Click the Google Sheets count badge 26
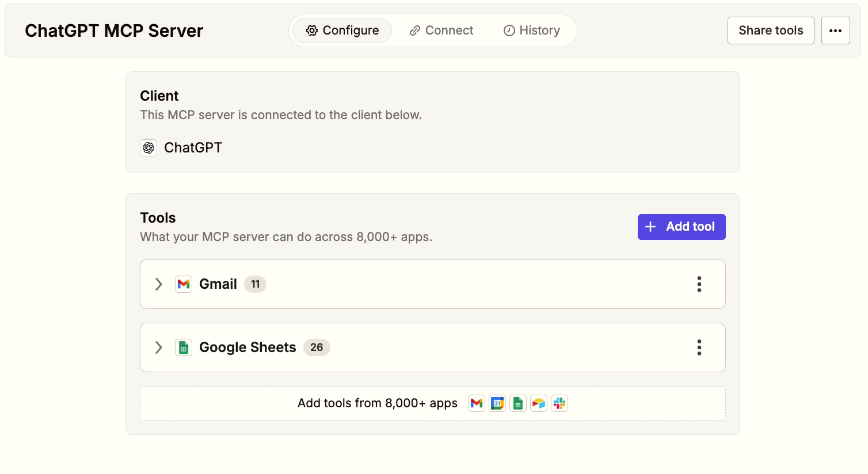The image size is (868, 474). click(317, 347)
